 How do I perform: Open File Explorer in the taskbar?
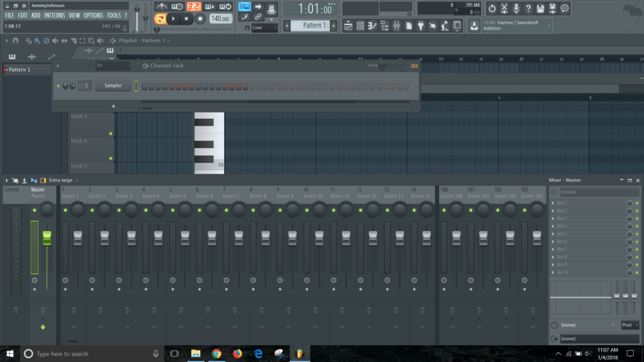pos(196,353)
